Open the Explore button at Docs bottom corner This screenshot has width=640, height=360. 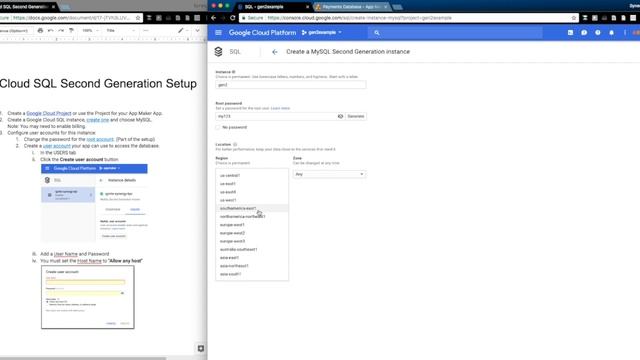click(x=200, y=348)
